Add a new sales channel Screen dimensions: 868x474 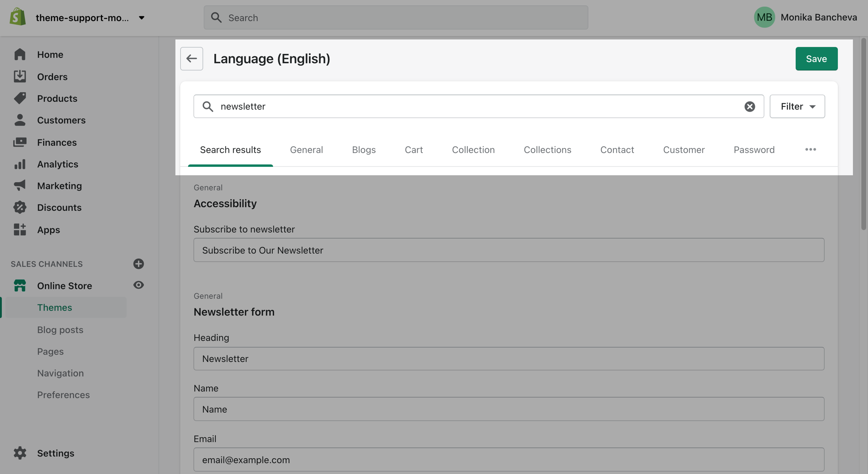point(138,264)
